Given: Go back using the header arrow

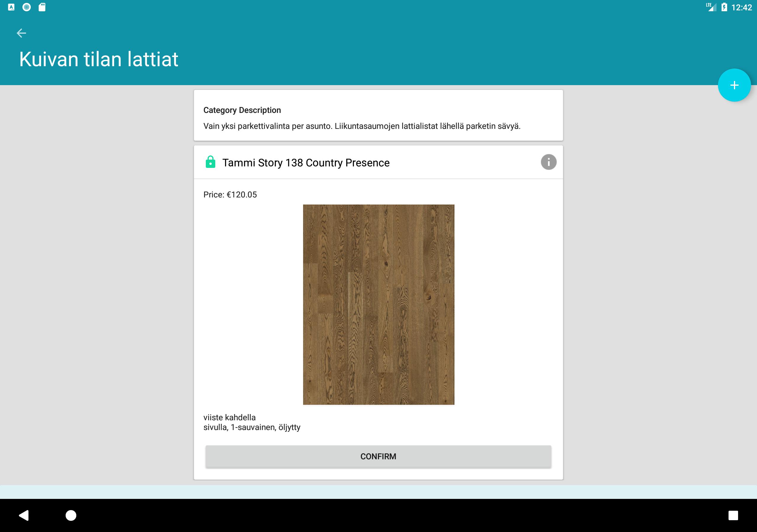Looking at the screenshot, I should (x=21, y=33).
